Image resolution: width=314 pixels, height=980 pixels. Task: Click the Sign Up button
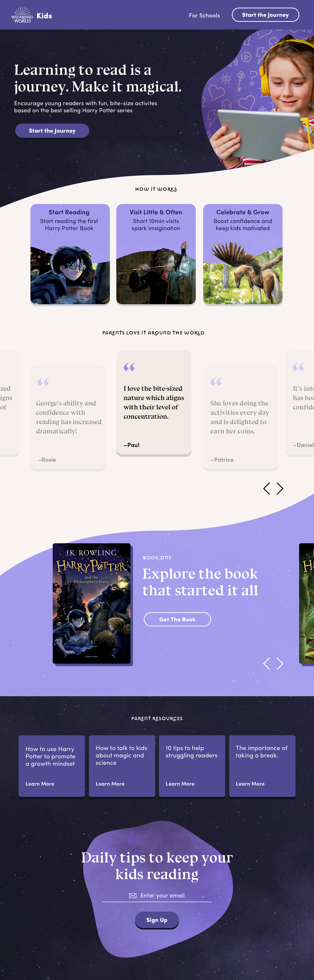157,920
